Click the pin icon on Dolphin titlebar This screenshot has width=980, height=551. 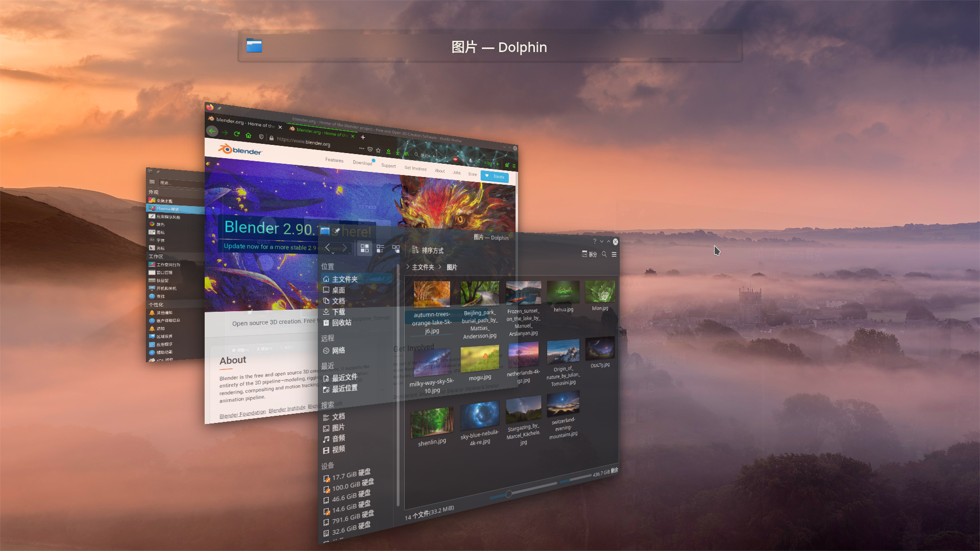(x=337, y=231)
